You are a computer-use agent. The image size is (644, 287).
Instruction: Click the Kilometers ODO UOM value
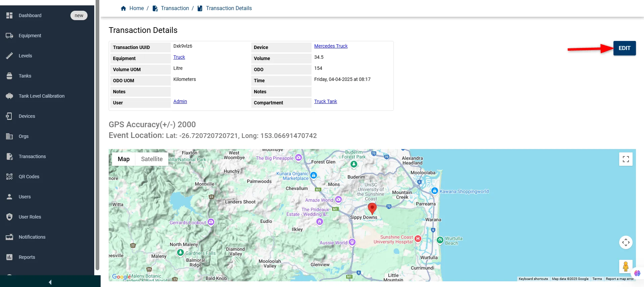pos(184,79)
